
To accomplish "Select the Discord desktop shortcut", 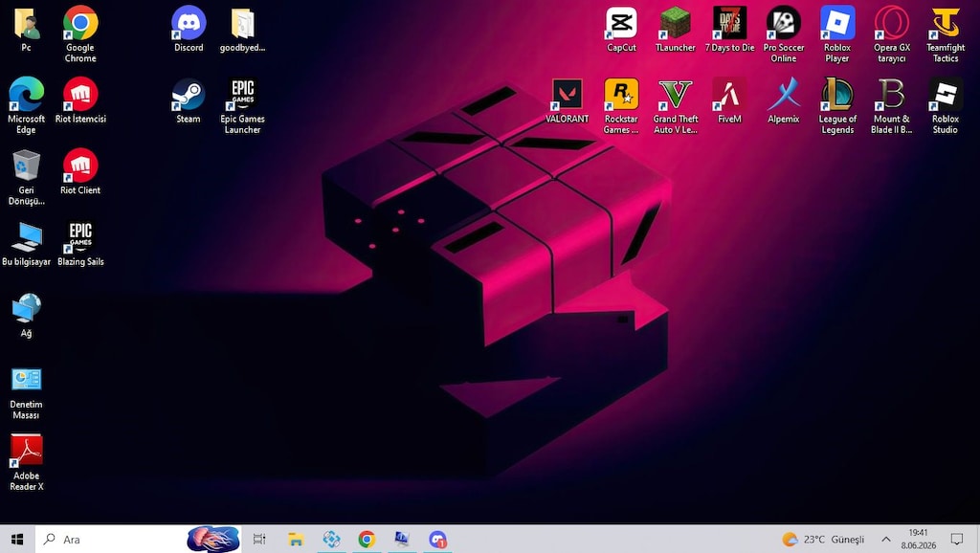I will (189, 30).
